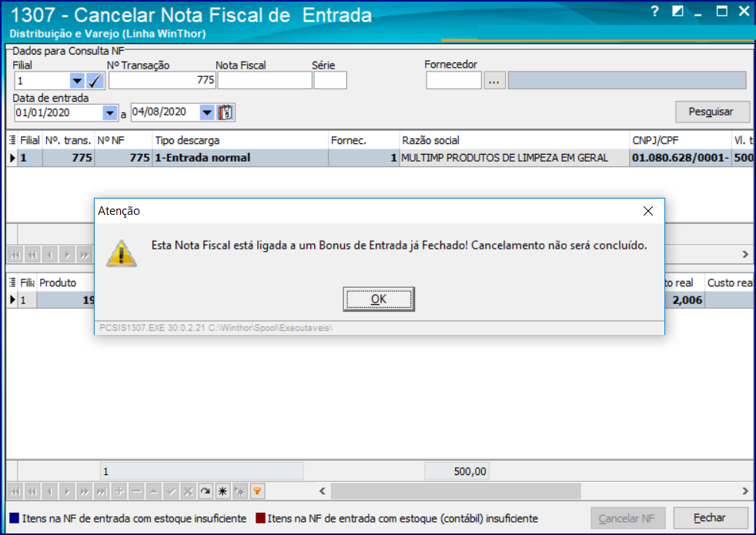Open the start date 01/01/2020 dropdown arrow

click(110, 113)
